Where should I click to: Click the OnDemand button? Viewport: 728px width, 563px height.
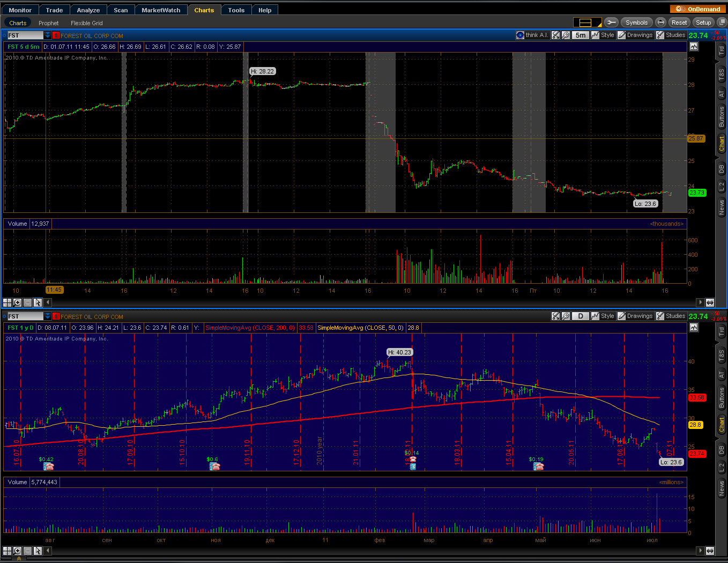click(x=698, y=9)
